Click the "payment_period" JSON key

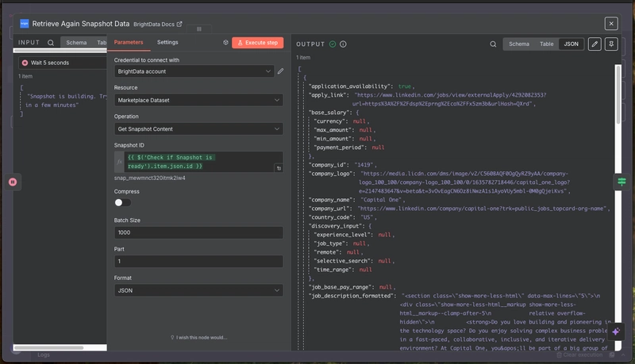pos(340,148)
